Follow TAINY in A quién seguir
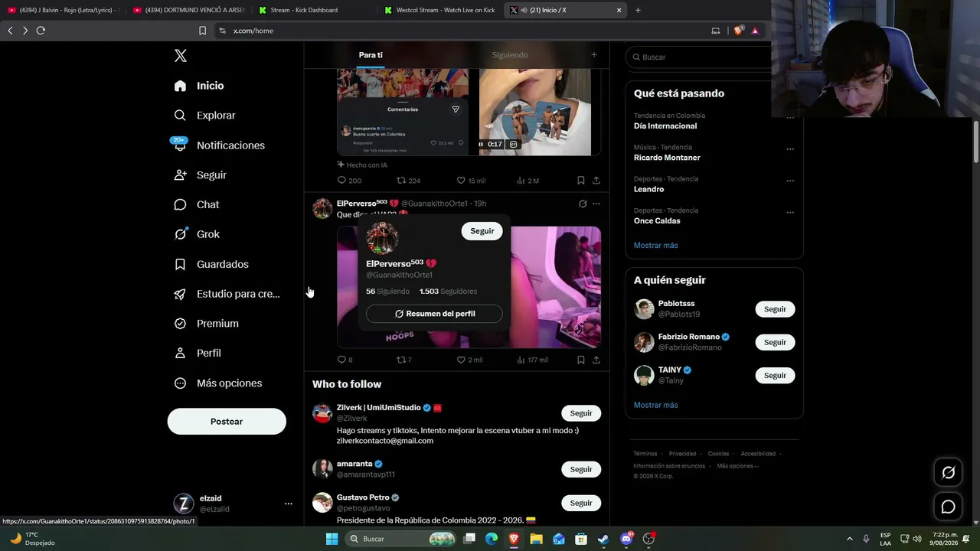The height and width of the screenshot is (551, 980). click(775, 376)
